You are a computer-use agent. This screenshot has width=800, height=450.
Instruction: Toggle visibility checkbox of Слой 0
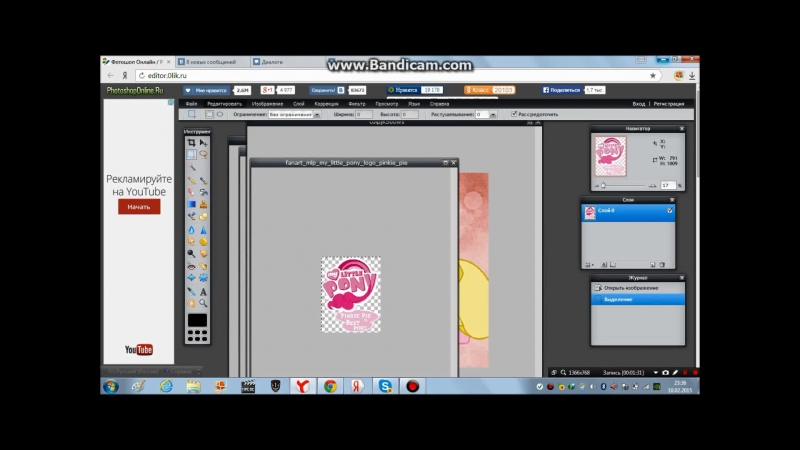669,210
